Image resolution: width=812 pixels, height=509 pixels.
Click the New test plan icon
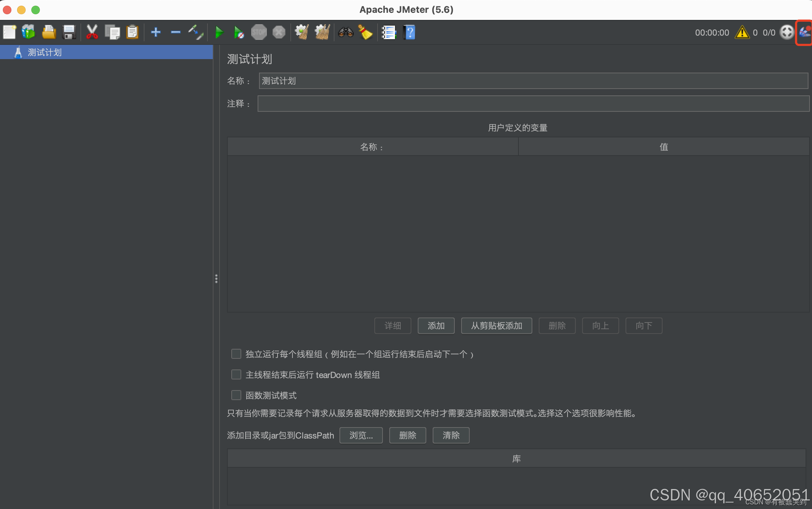tap(10, 32)
